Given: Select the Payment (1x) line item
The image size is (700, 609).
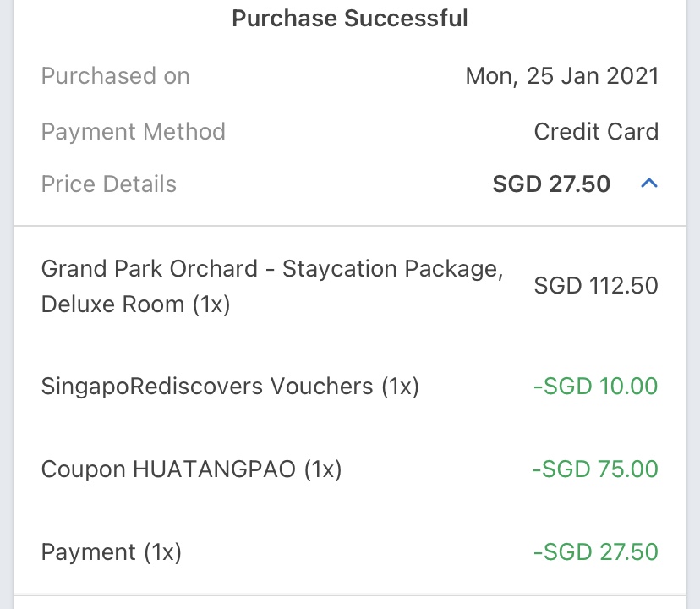Looking at the screenshot, I should click(x=112, y=552).
